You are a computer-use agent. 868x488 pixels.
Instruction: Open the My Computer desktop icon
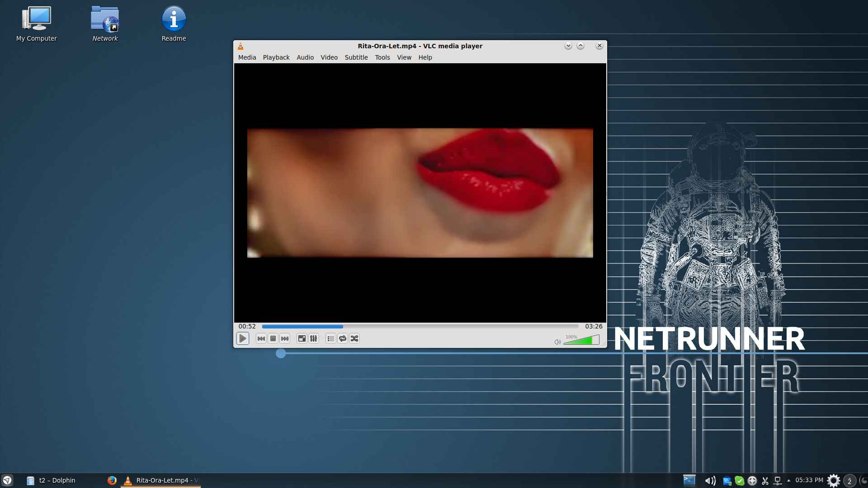click(x=37, y=24)
